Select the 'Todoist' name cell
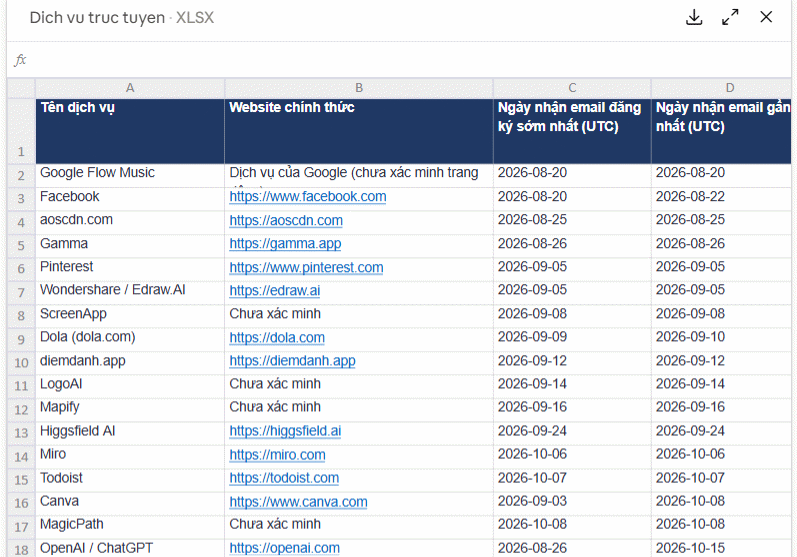Image resolution: width=797 pixels, height=557 pixels. pyautogui.click(x=130, y=479)
